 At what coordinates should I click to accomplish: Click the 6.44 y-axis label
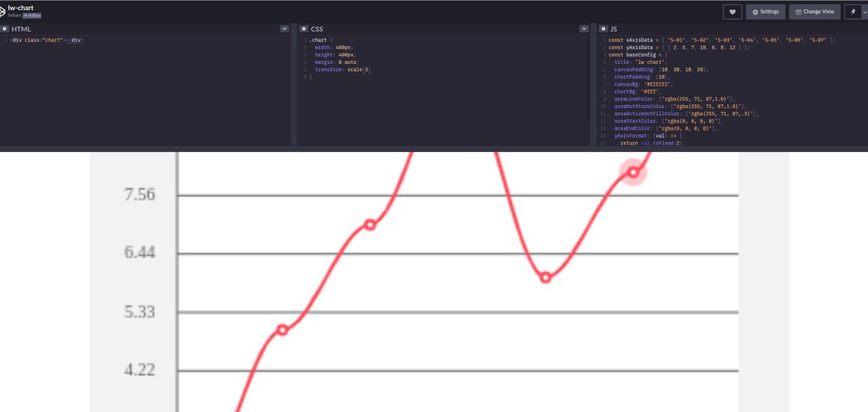point(140,252)
